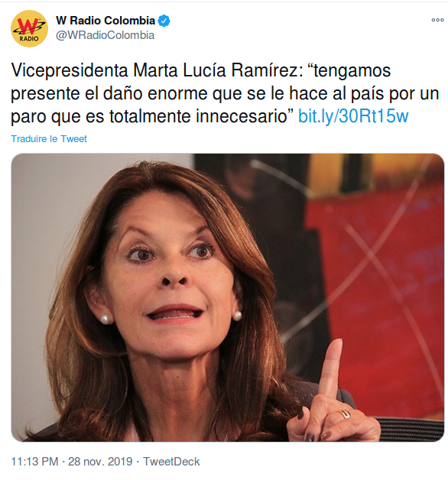Open the attached tweet photo
Screen dimensions: 448x480
228,297
